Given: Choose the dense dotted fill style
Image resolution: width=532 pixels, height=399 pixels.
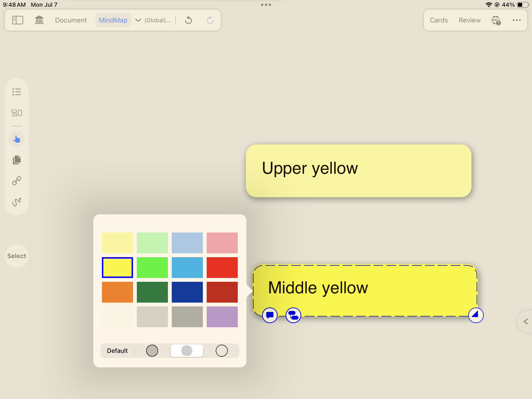Looking at the screenshot, I should [152, 351].
